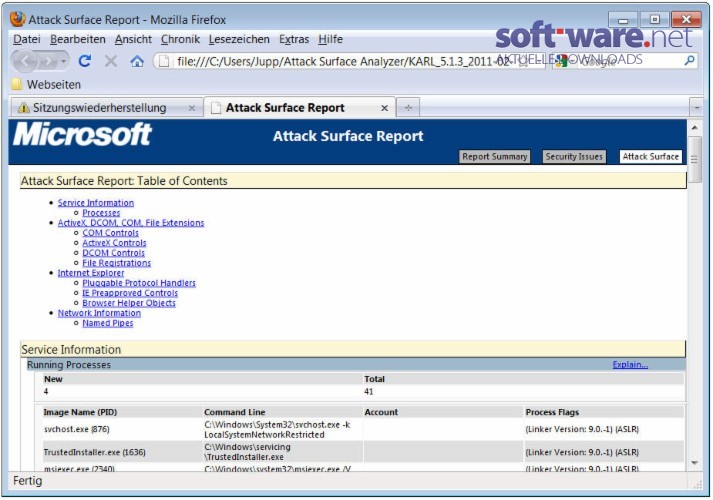Click the Attack Surface button
713x500 pixels.
click(651, 156)
